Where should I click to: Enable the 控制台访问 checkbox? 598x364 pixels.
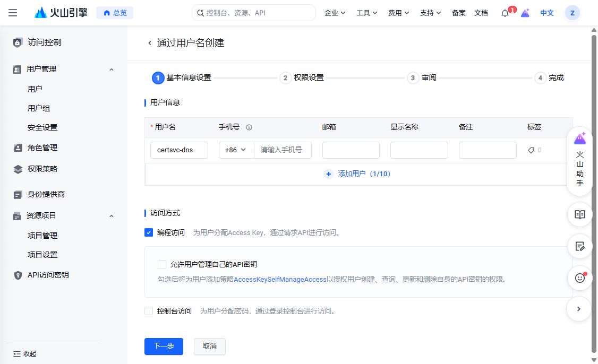point(149,311)
